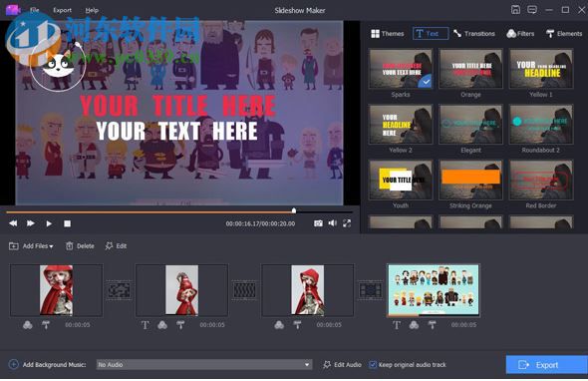Select the Elegant text template

(470, 125)
